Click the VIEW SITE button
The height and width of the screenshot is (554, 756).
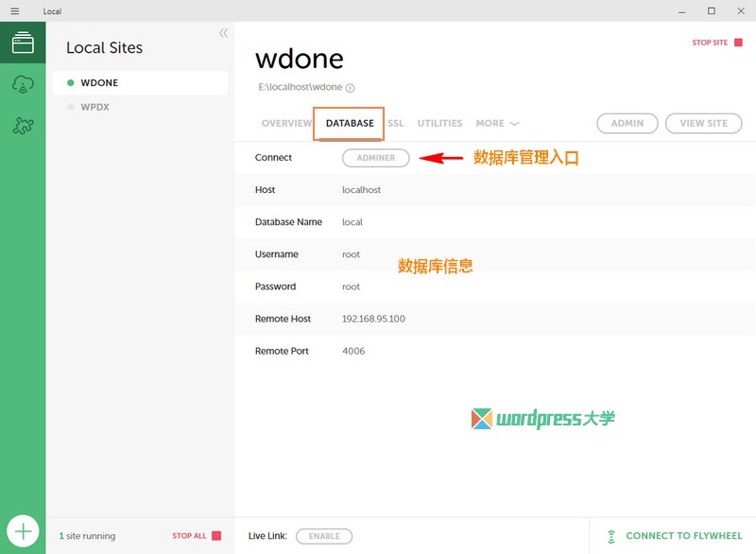703,123
